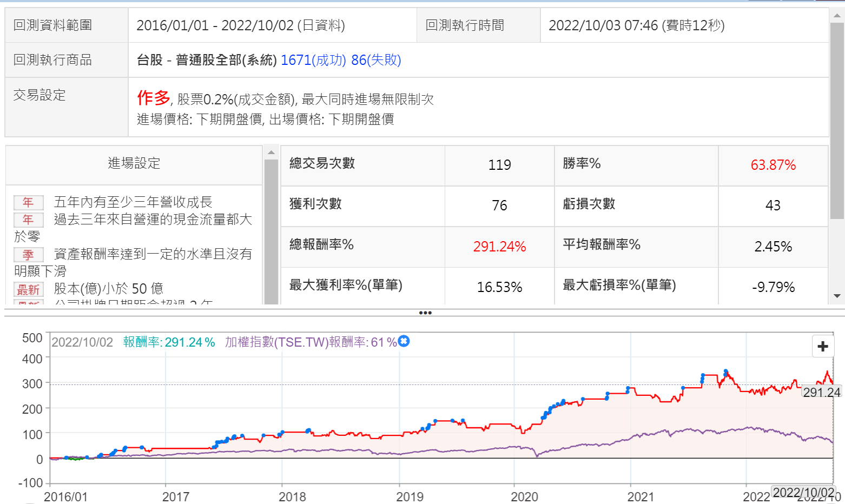Screen dimensions: 845x504
Task: Click the 五年內有至少三年營收成長 condition text
Action: point(133,202)
